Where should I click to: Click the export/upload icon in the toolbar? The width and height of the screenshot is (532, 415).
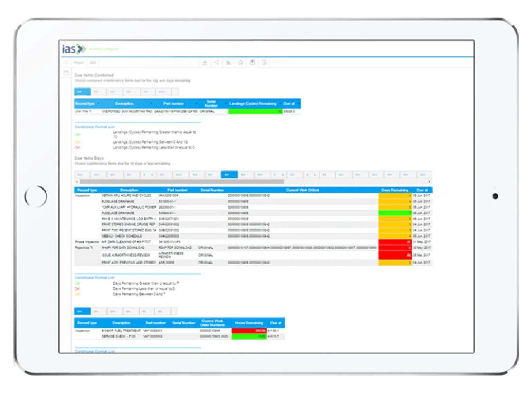tap(205, 63)
